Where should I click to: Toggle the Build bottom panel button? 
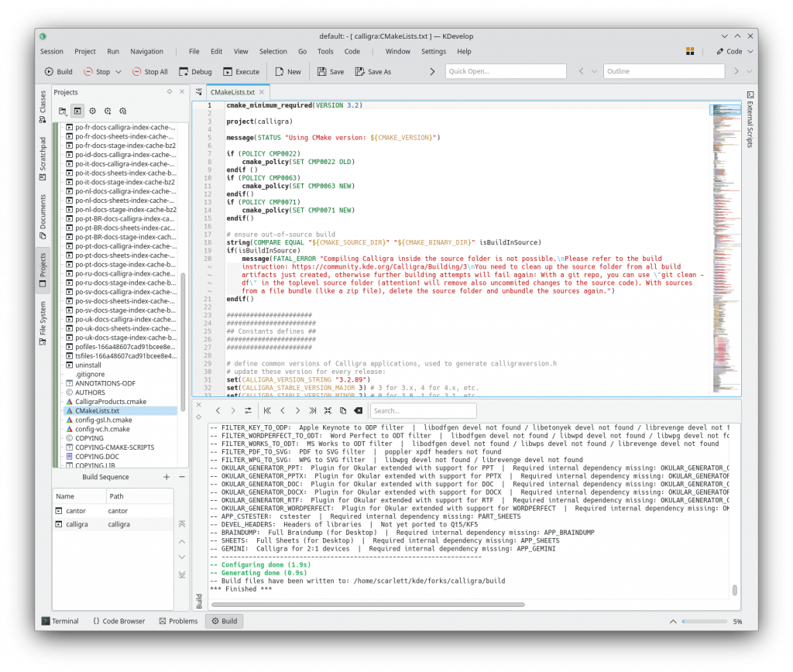click(224, 621)
